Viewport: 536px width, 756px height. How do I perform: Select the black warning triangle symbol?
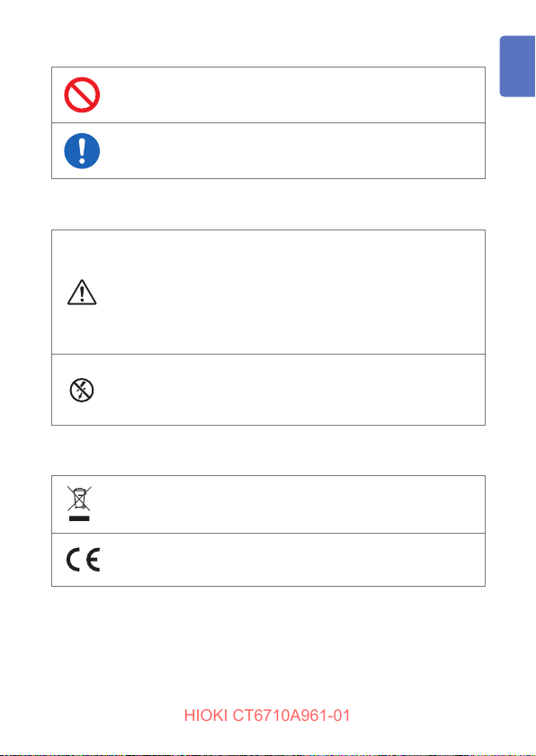(82, 292)
